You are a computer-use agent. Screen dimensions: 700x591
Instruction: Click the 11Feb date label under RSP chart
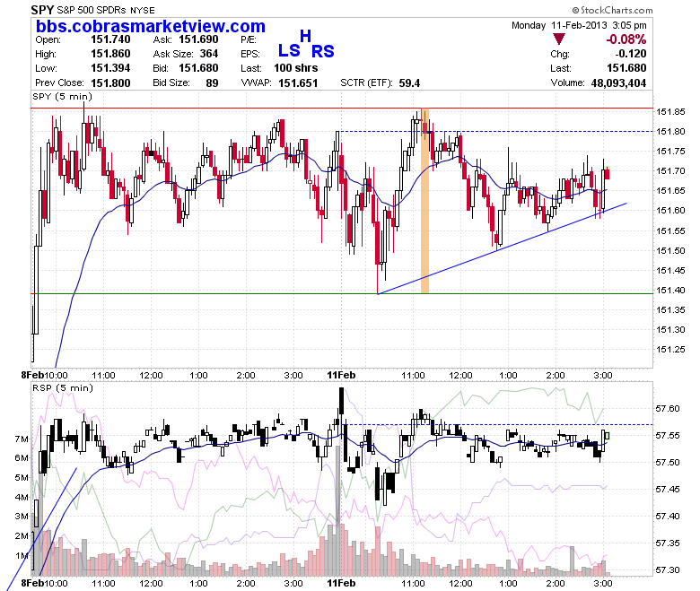(x=341, y=583)
